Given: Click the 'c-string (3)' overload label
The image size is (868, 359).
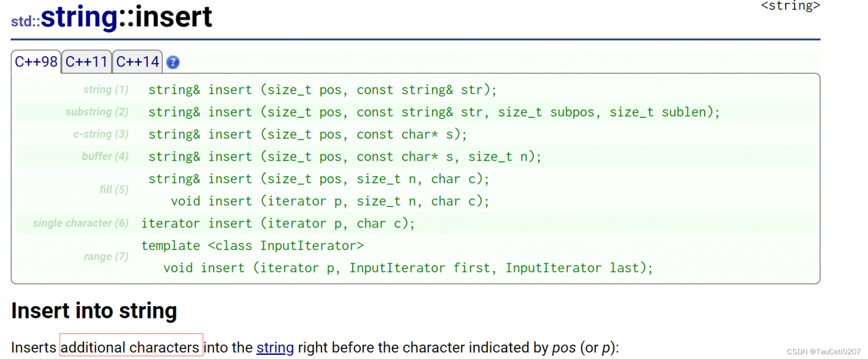Looking at the screenshot, I should 100,134.
